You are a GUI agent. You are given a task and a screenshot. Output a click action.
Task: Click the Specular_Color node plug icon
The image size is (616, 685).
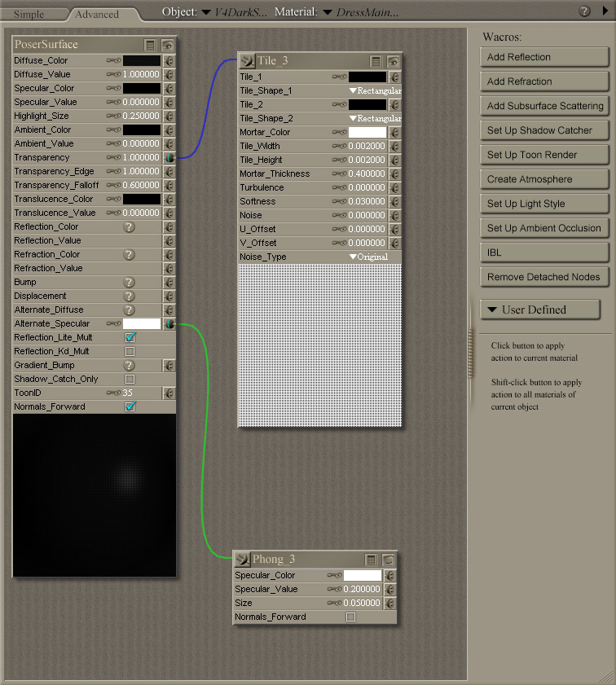click(169, 88)
